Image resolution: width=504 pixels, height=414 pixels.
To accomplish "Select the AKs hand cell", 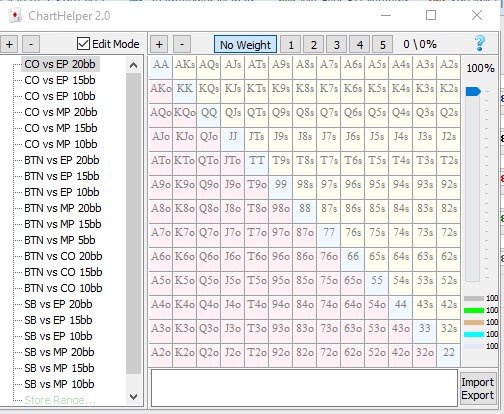I will [185, 67].
